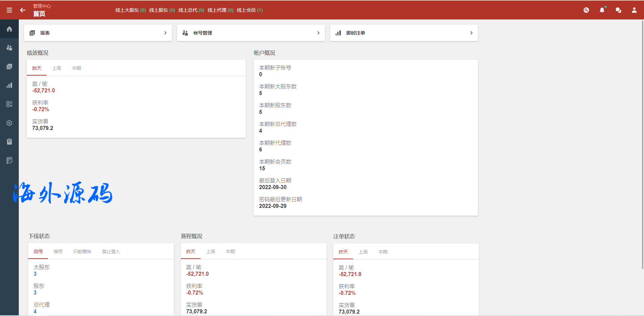Open the chat messages icon
The image size is (644, 316).
(x=618, y=10)
